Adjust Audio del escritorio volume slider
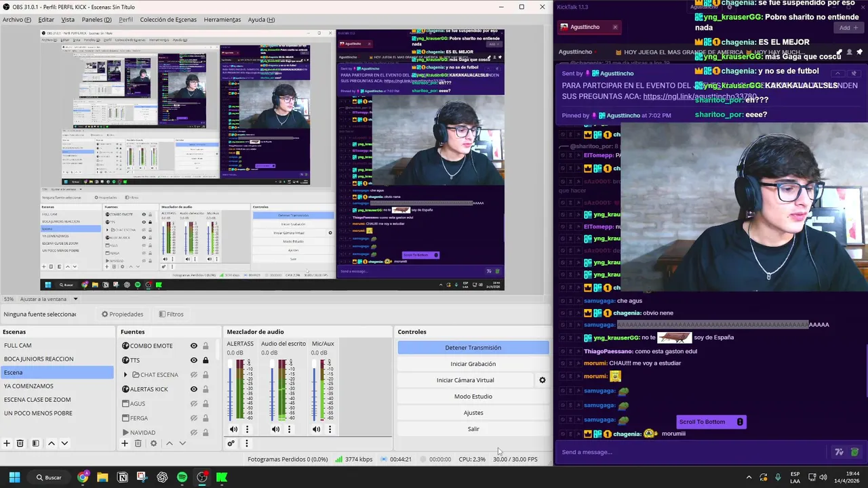The height and width of the screenshot is (488, 868). point(273,390)
